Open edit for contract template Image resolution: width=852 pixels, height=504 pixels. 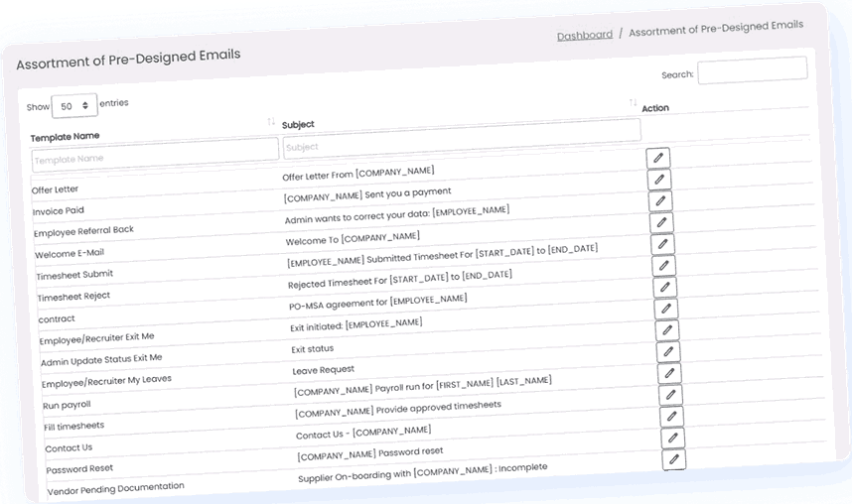point(665,287)
